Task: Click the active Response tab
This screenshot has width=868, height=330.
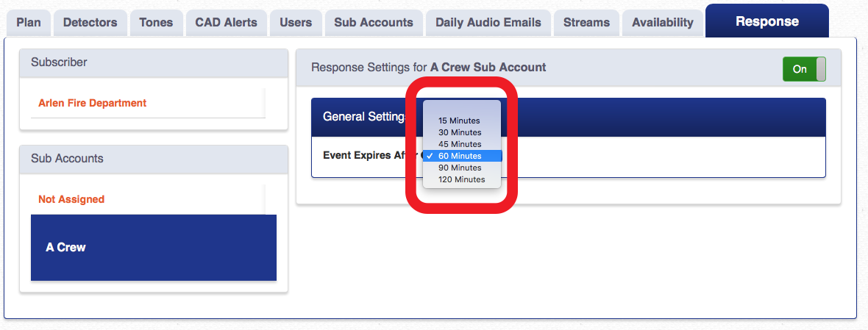Action: 766,21
